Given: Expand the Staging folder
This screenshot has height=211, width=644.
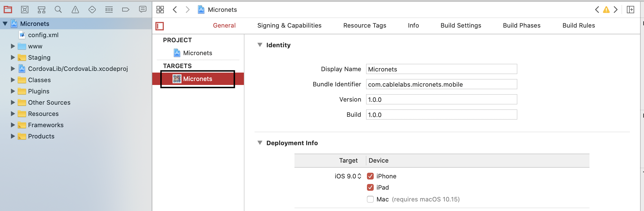Looking at the screenshot, I should (13, 57).
